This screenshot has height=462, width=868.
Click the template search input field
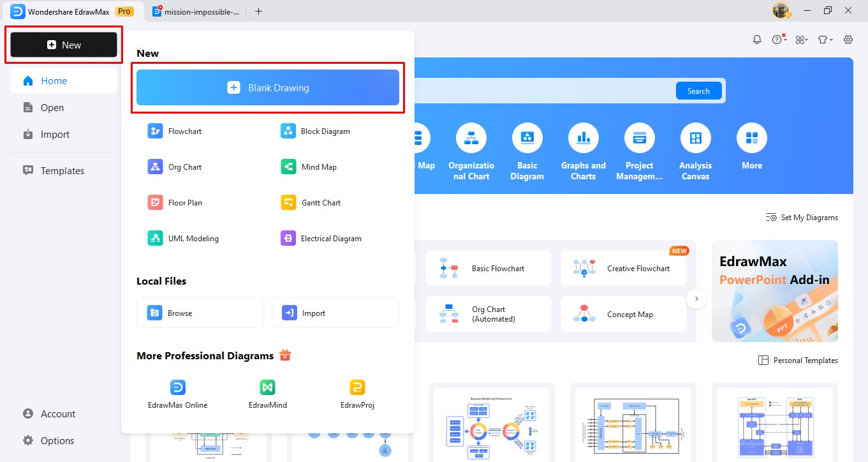pos(545,91)
